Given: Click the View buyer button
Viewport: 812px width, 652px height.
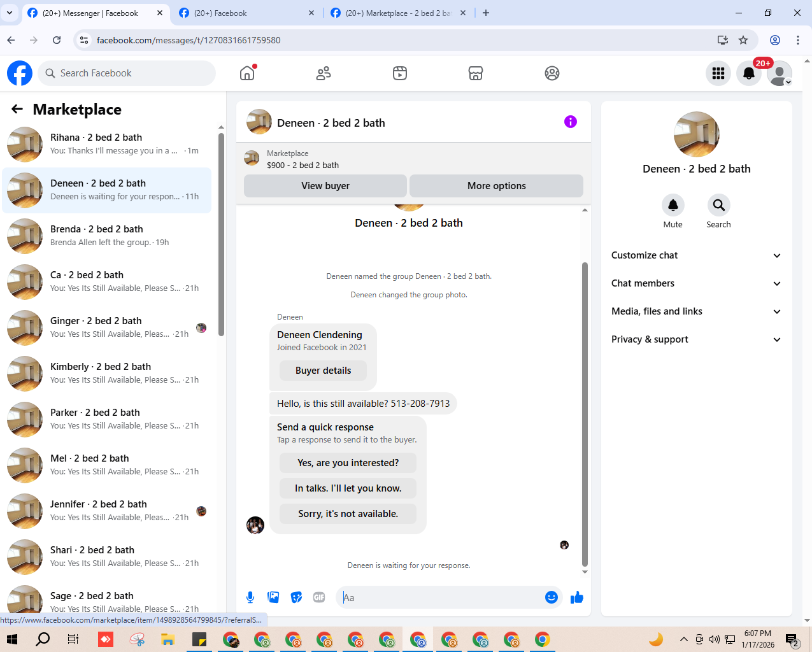Looking at the screenshot, I should [325, 186].
